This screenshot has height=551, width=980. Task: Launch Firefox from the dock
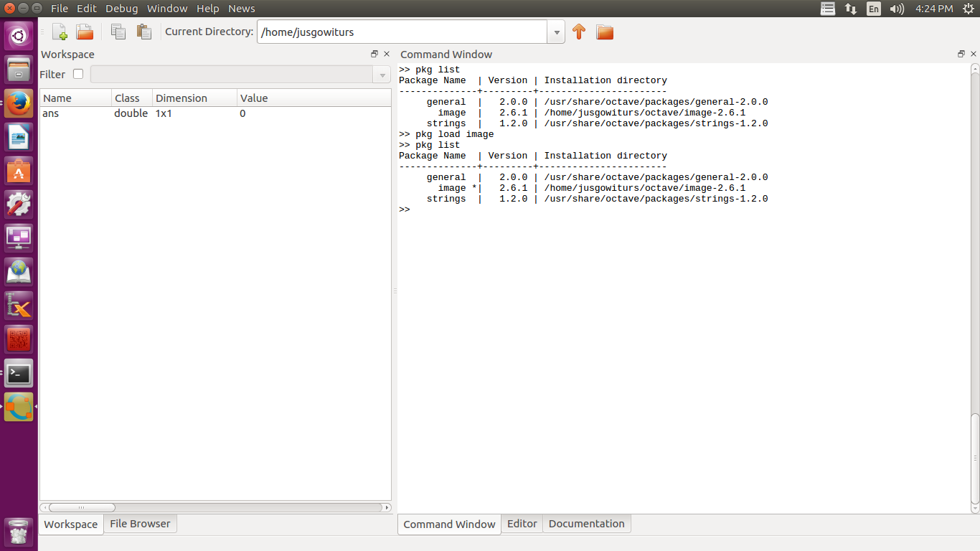(x=19, y=103)
